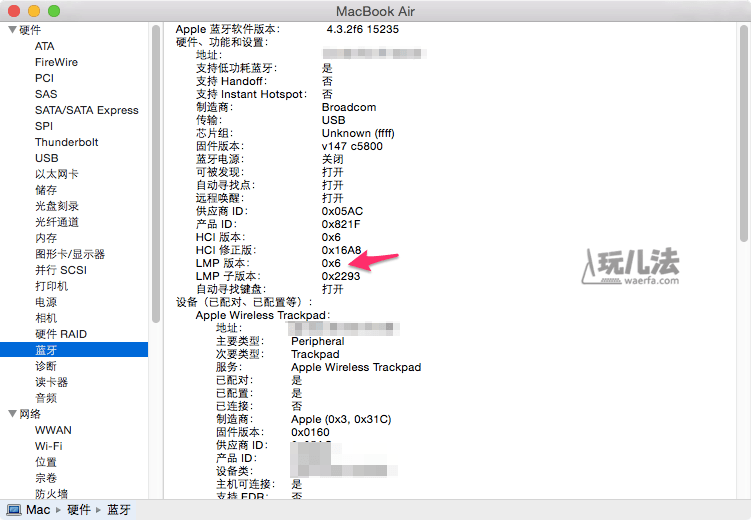The width and height of the screenshot is (751, 520).
Task: Click 蓝牙 in the bottom path bar
Action: tap(119, 510)
